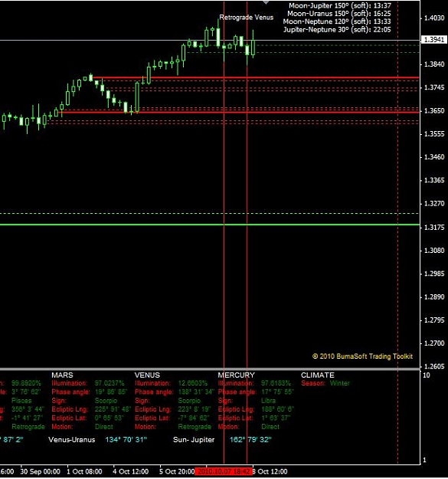The width and height of the screenshot is (448, 479).
Task: Click Venus Phase angle value 138° 31' 34"
Action: point(196,392)
